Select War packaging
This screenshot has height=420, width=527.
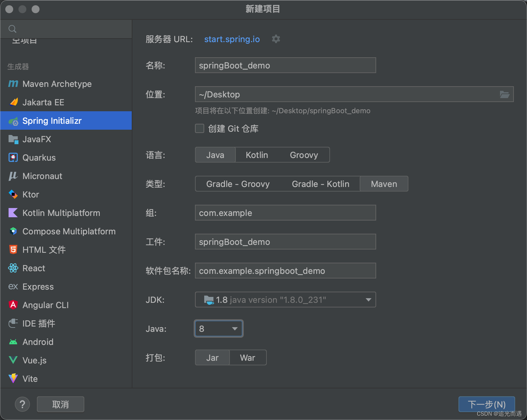[x=248, y=358]
